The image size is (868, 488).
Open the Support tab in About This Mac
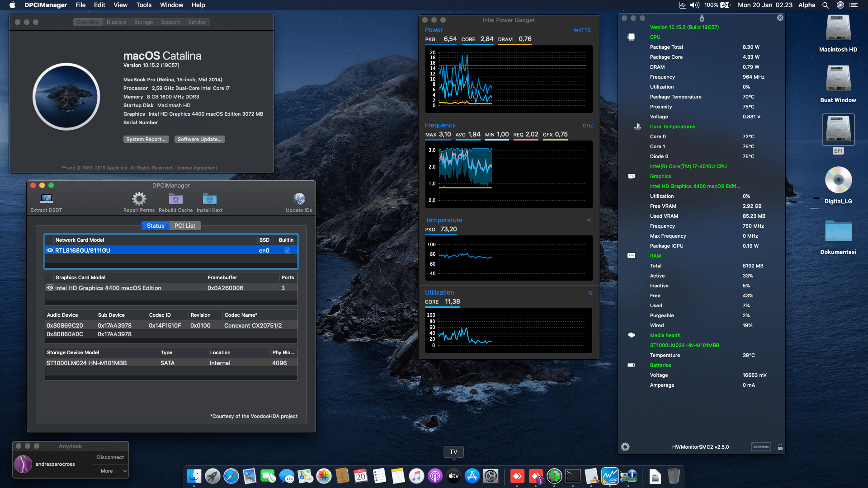click(170, 22)
